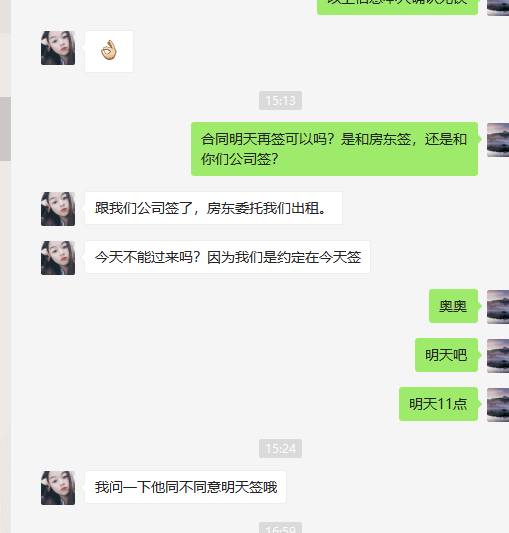Click the partially visible green message at top
The width and height of the screenshot is (509, 533).
pyautogui.click(x=397, y=7)
